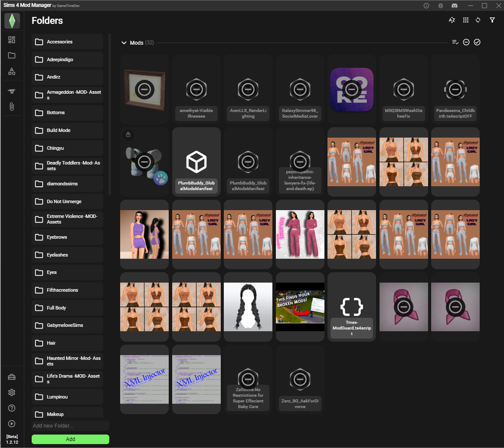Open the Andirz folder
504x448 pixels.
tap(68, 77)
